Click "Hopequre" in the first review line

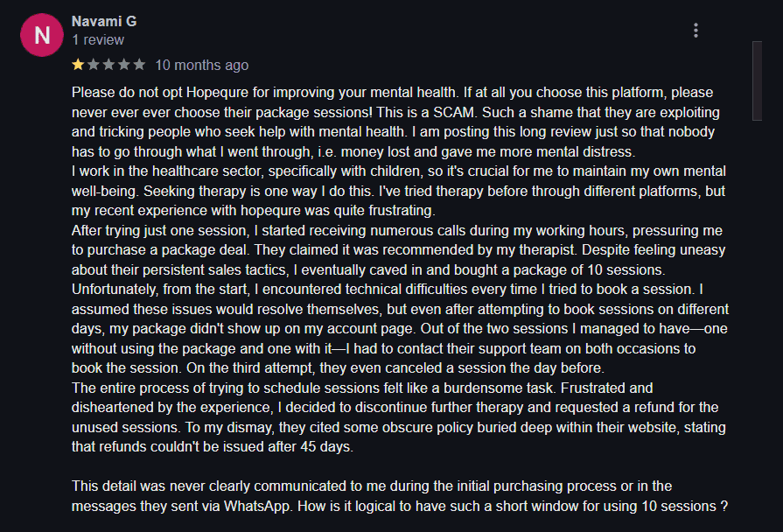point(219,93)
